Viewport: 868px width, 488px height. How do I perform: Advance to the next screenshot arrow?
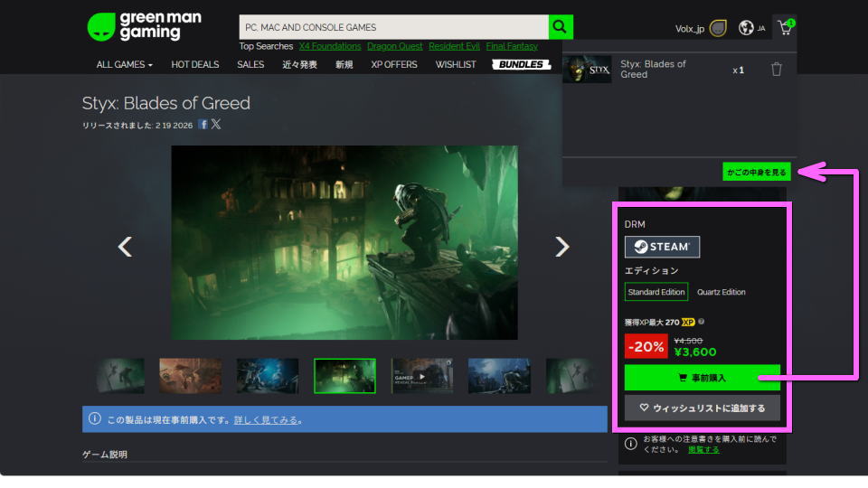(x=561, y=247)
